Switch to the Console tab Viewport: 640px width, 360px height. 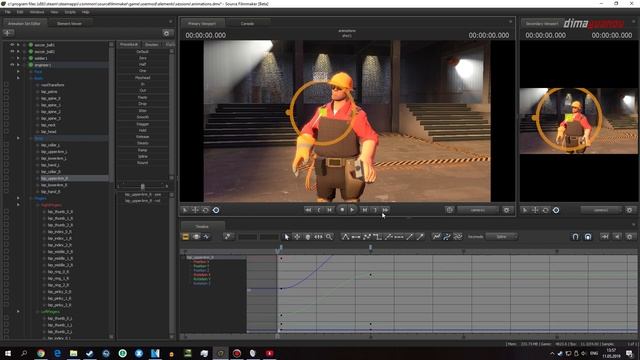[247, 24]
